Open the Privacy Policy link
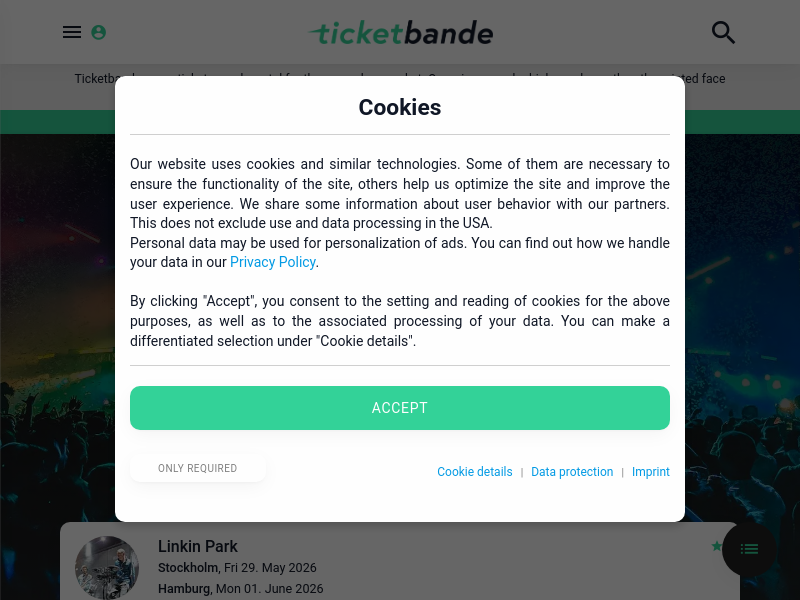 272,262
